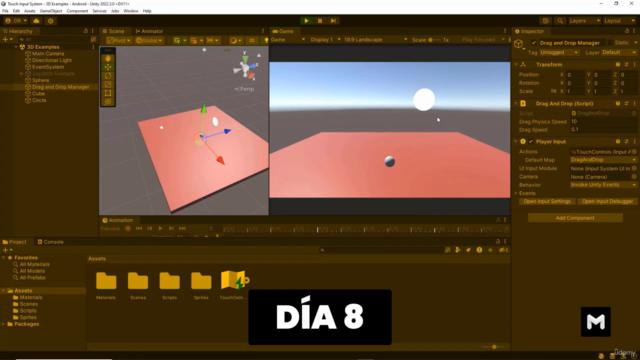Select the Hand (view) tool in Scene
Screen dimensions: 640x360
click(108, 58)
